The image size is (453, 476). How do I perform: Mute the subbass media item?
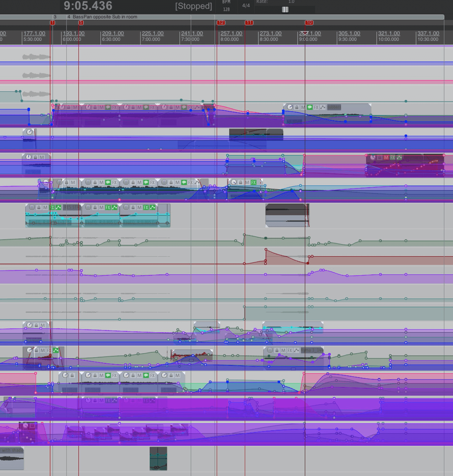pos(303,107)
